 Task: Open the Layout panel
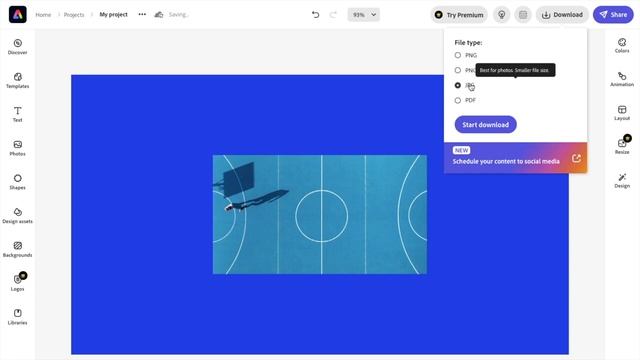(622, 113)
